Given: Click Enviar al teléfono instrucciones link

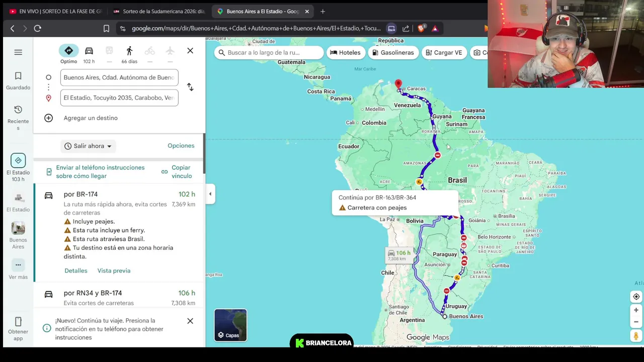Looking at the screenshot, I should pos(100,171).
